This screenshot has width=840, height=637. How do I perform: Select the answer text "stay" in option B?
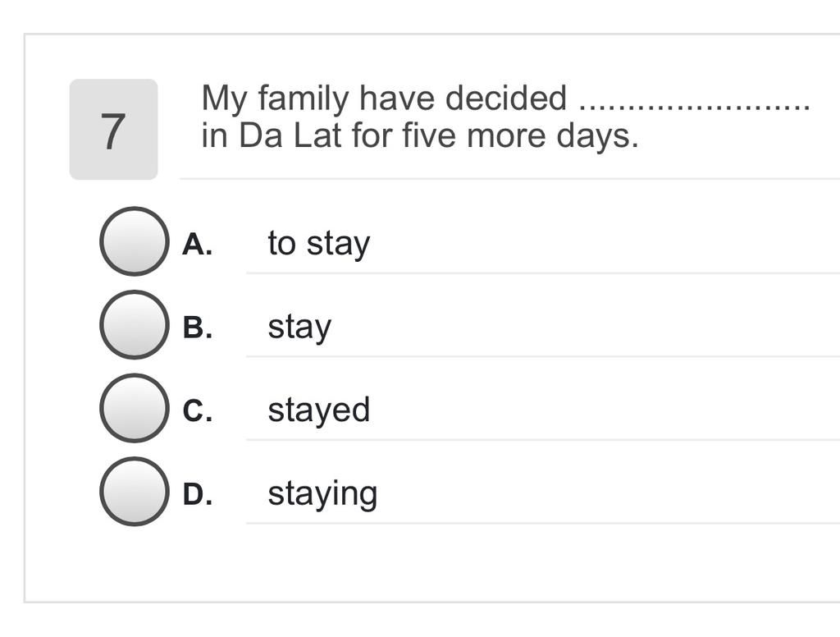click(299, 328)
